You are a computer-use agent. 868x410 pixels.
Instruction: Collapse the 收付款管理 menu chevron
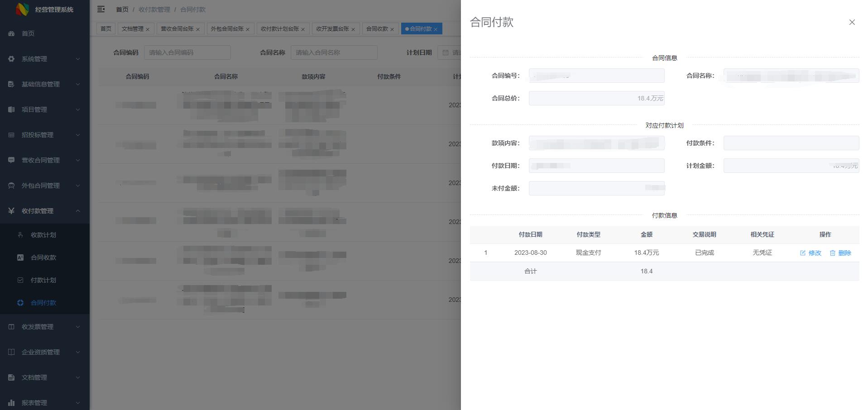[78, 211]
